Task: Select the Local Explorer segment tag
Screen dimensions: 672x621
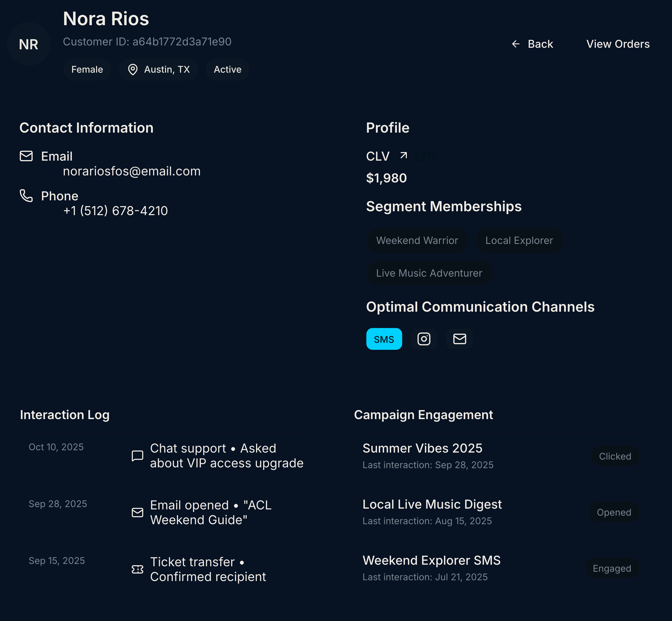Action: (x=519, y=241)
